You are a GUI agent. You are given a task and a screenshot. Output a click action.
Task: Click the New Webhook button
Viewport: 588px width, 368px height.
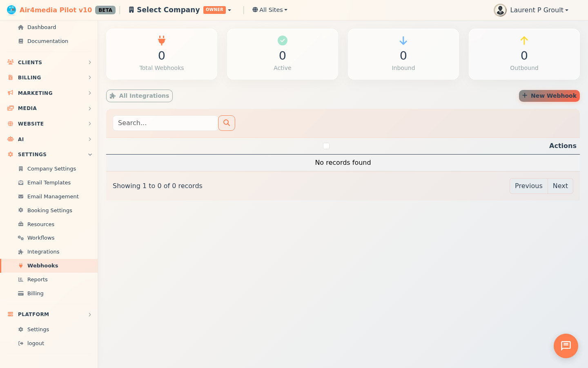[x=549, y=96]
